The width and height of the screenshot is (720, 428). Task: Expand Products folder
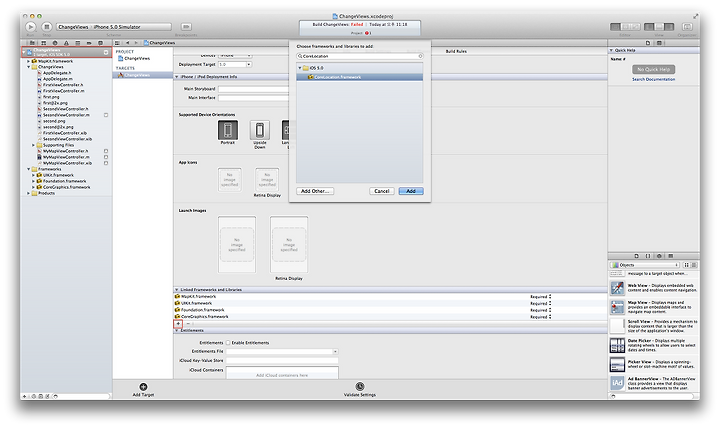28,193
